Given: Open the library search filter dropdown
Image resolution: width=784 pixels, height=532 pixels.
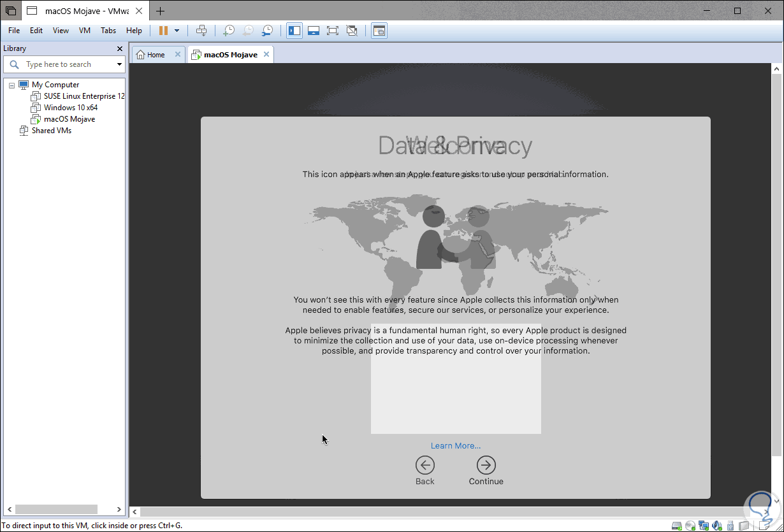Looking at the screenshot, I should click(119, 64).
